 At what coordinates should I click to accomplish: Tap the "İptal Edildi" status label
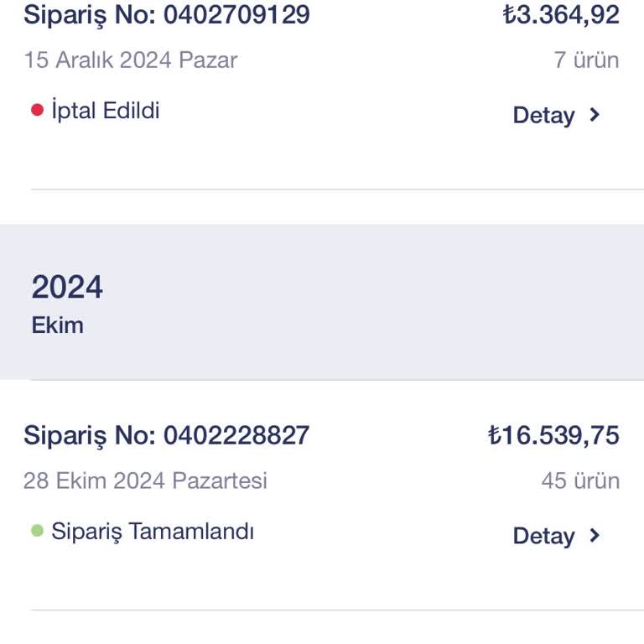click(x=106, y=111)
